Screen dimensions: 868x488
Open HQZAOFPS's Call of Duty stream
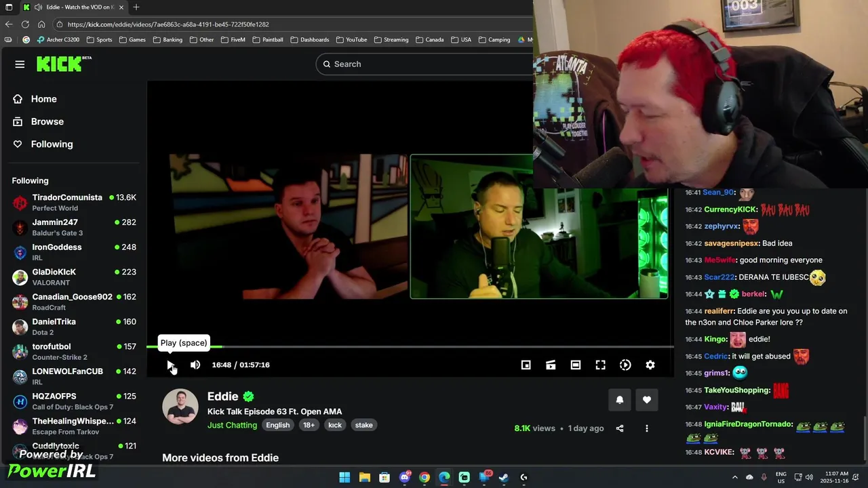coord(73,401)
